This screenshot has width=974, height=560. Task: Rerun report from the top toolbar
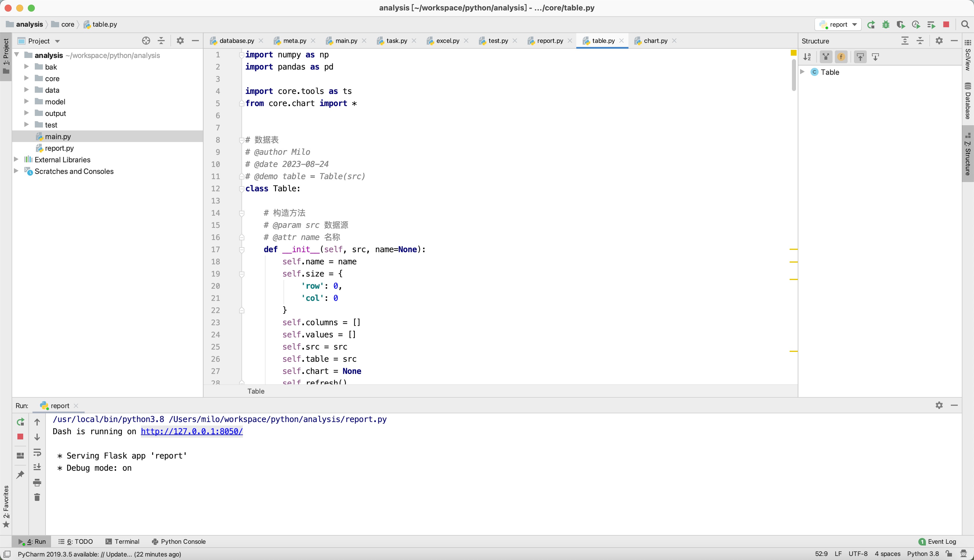click(x=871, y=25)
